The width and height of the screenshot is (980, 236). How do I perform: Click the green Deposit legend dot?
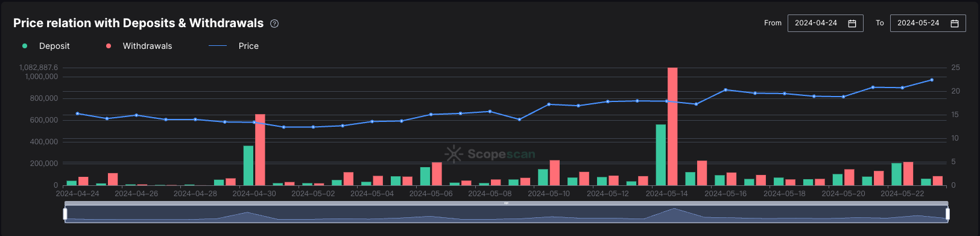(x=25, y=46)
